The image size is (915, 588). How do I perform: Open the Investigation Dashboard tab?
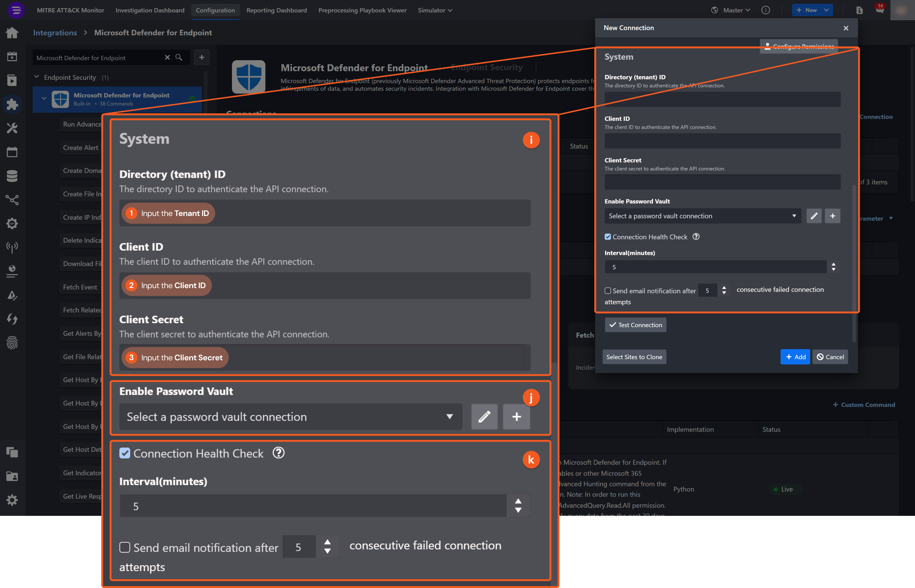150,10
